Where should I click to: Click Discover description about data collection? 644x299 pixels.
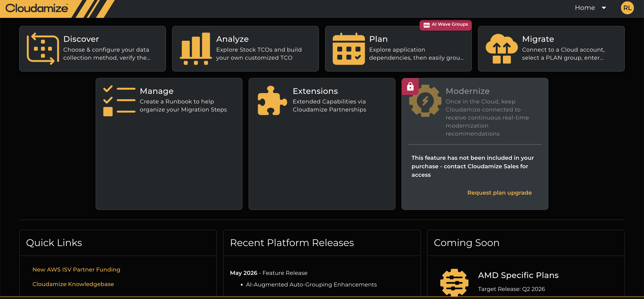coord(107,54)
